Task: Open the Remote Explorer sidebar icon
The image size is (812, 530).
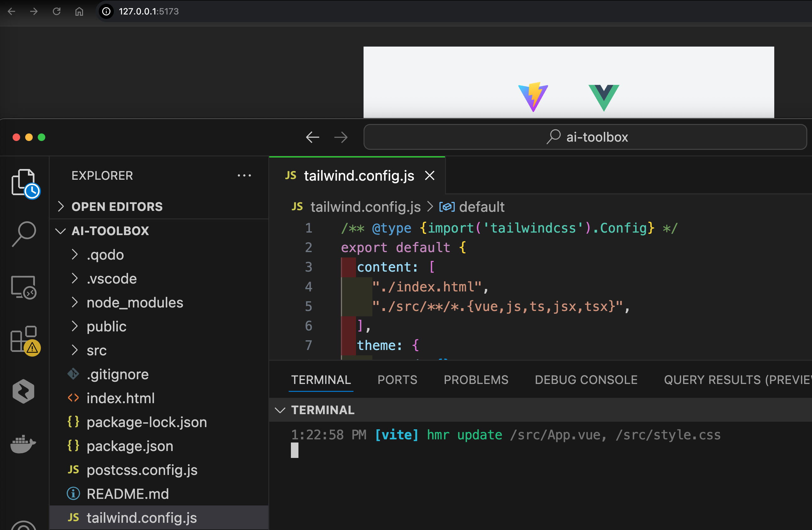Action: [23, 287]
